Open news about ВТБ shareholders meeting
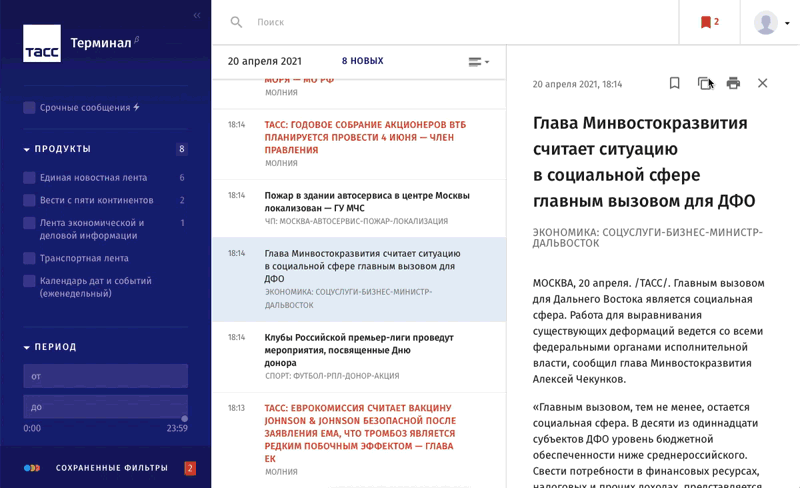800x488 pixels. [x=359, y=144]
